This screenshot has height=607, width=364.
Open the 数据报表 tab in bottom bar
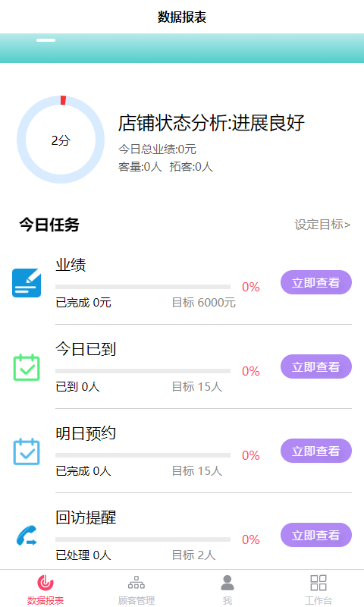pos(45,590)
